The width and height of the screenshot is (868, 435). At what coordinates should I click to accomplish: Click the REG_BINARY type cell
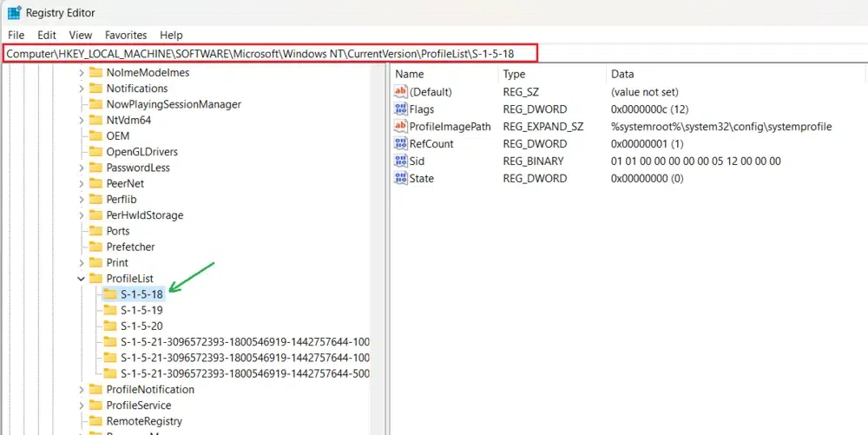pyautogui.click(x=533, y=161)
